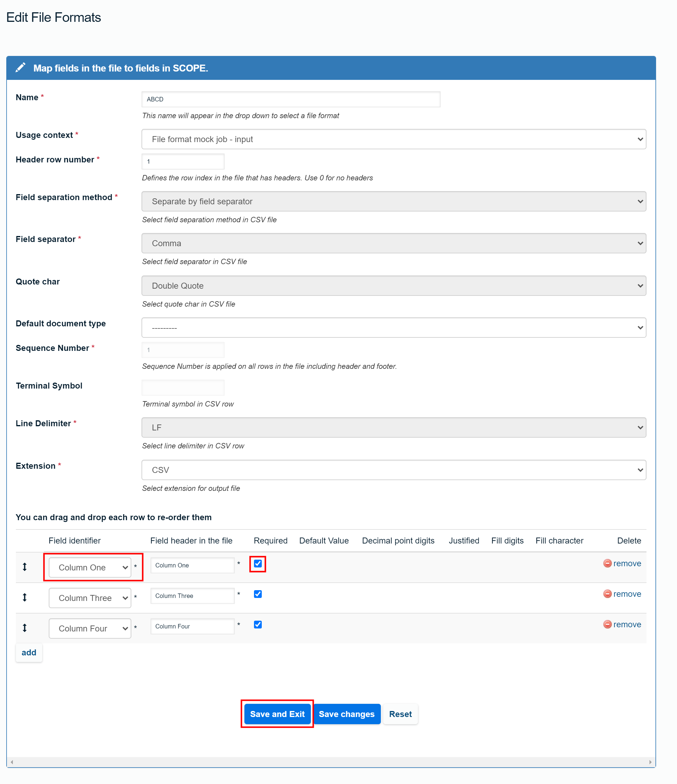Click the Column One field header text input
The image size is (677, 784).
(x=193, y=565)
